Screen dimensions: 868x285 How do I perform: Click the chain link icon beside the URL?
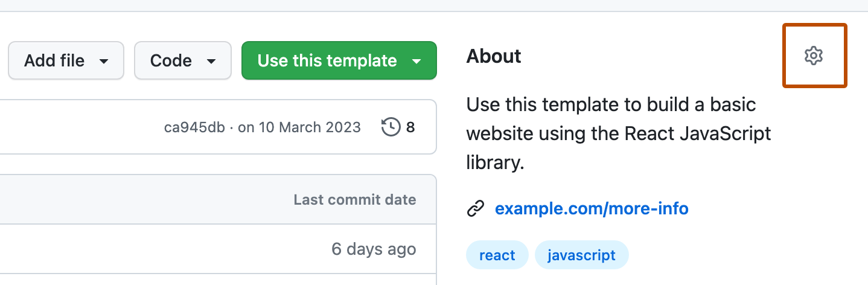(x=476, y=209)
